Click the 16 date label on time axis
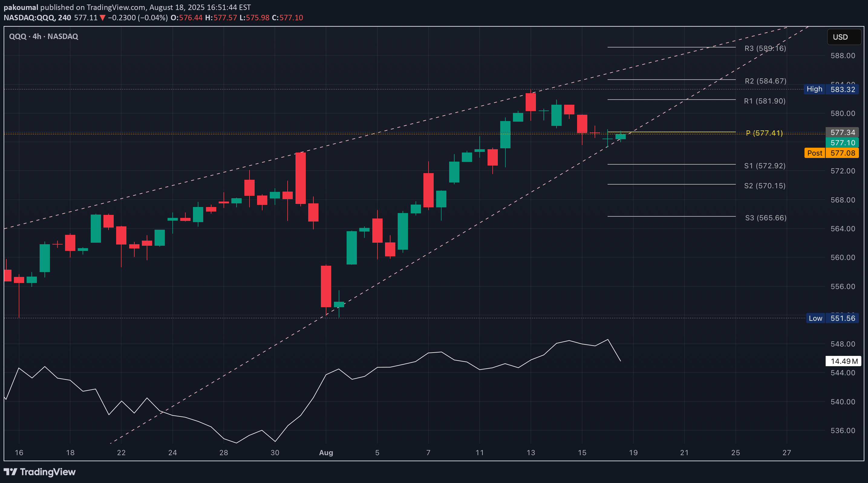This screenshot has width=868, height=483. pyautogui.click(x=19, y=453)
